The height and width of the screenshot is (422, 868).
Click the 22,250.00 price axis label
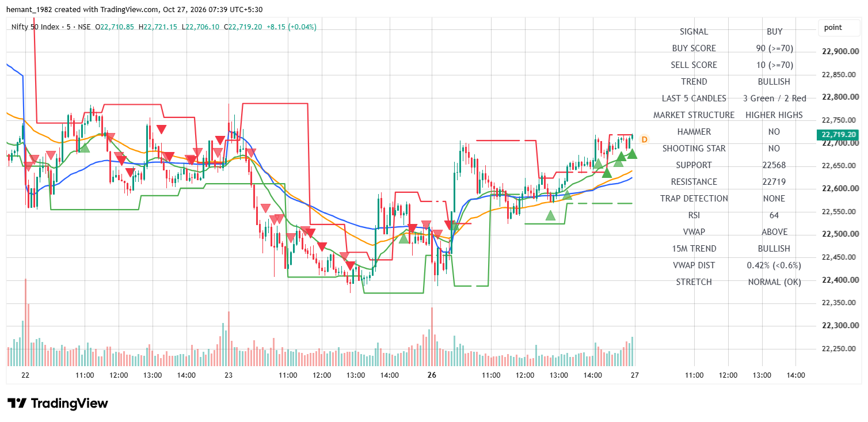coord(839,348)
